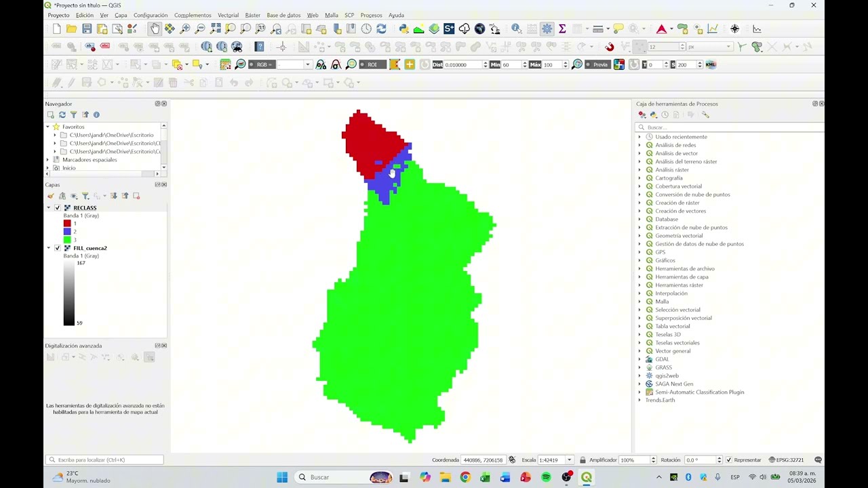
Task: Toggle visibility of FILL_cuenca2 layer
Action: (57, 248)
